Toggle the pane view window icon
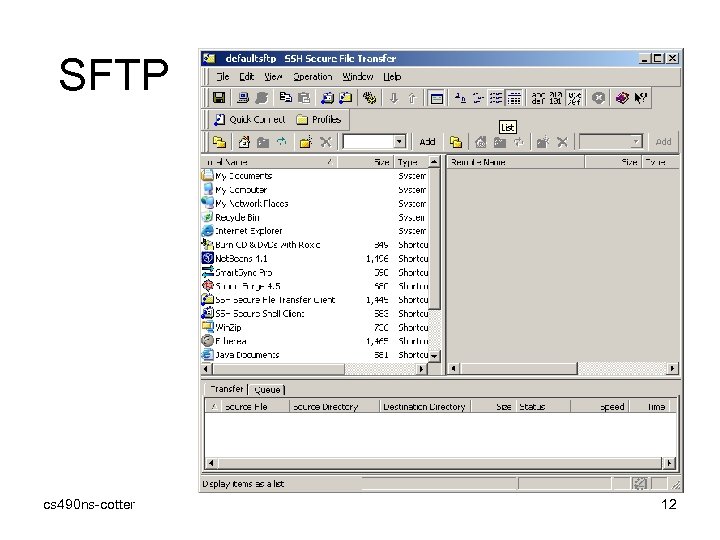The image size is (720, 540). 436,98
